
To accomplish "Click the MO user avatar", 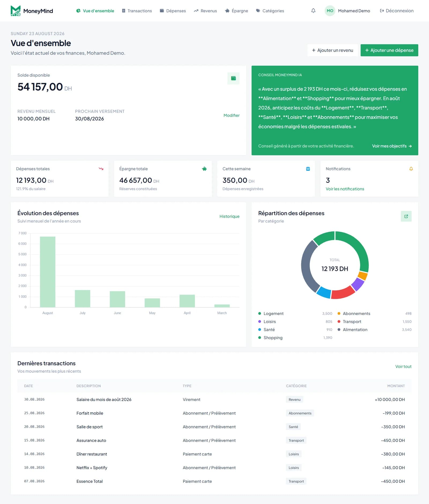I will (x=330, y=11).
